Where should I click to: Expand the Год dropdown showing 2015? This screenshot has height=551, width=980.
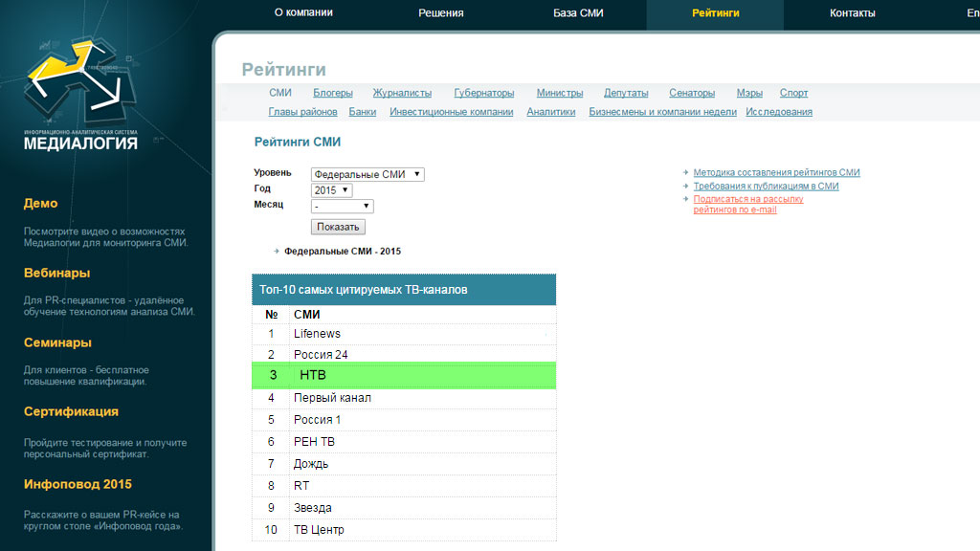(331, 190)
